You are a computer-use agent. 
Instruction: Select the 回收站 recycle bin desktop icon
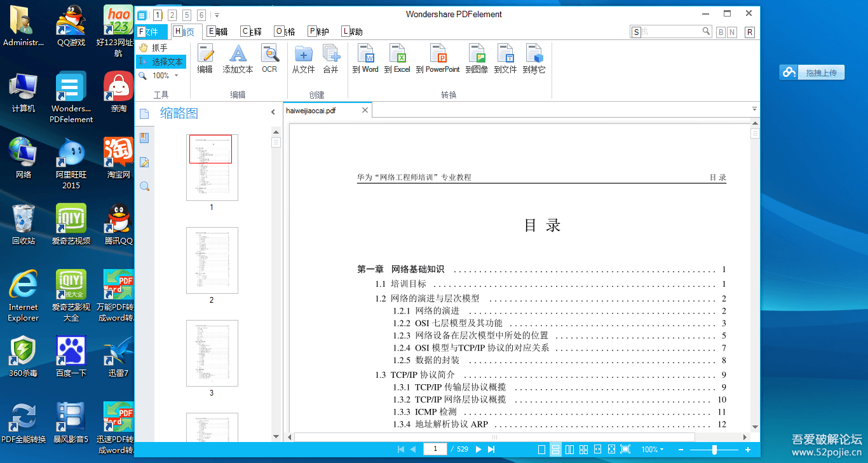[24, 225]
